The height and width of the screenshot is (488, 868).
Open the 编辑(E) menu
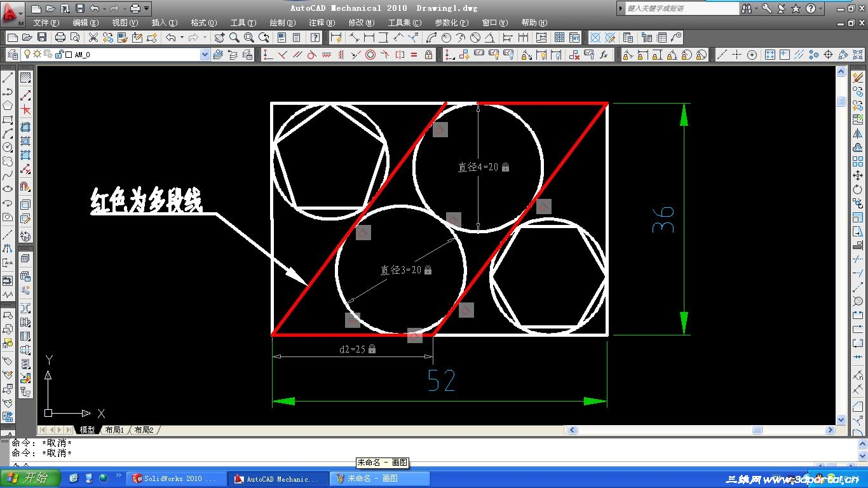[86, 23]
